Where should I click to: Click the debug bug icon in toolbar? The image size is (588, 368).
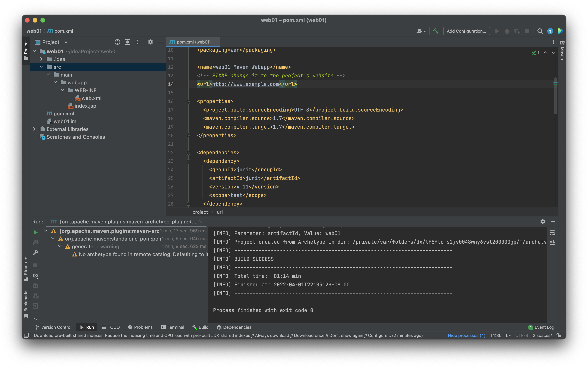[x=507, y=31]
